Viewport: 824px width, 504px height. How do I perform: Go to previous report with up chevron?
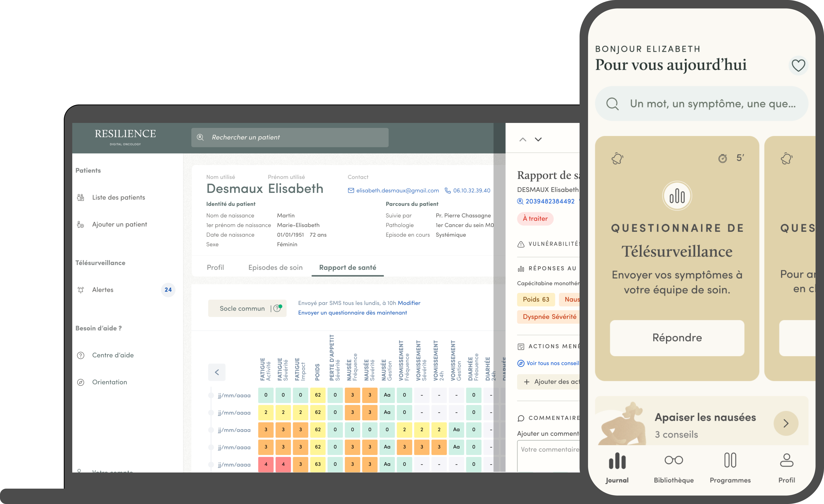coord(523,140)
